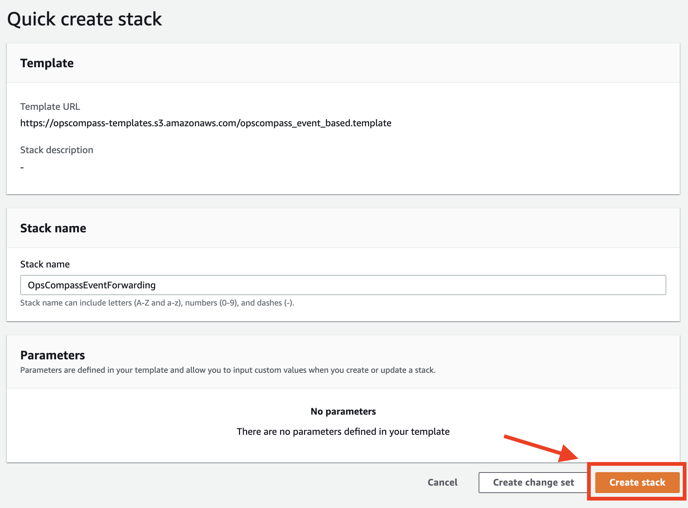Cancel the quick create stack form
The height and width of the screenshot is (508, 688).
442,482
